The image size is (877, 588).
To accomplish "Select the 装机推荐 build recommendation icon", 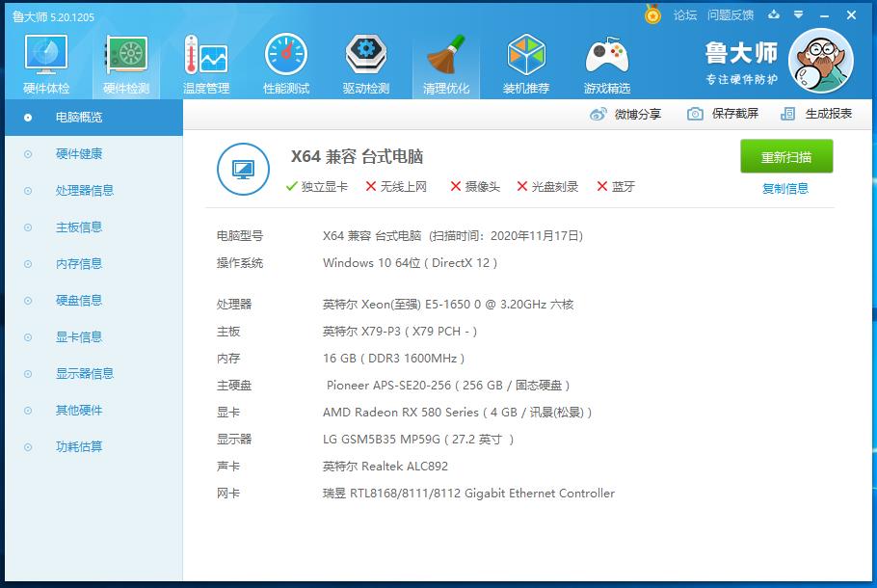I will (526, 58).
